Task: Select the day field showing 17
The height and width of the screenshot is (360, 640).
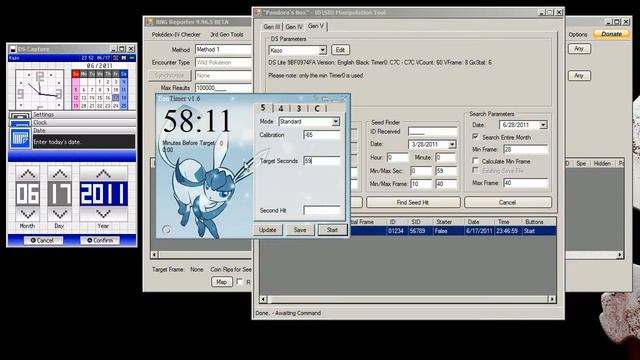Action: [x=60, y=194]
